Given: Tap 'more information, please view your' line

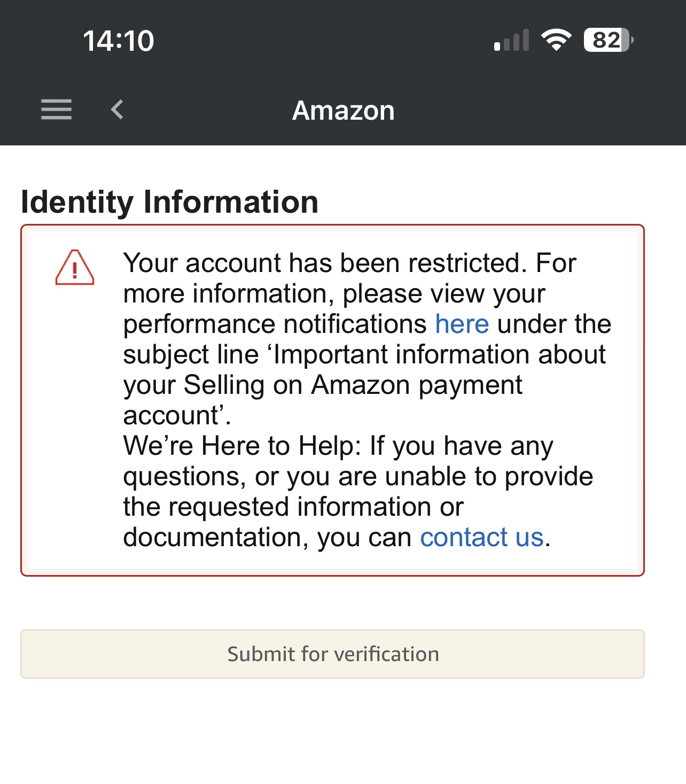Looking at the screenshot, I should click(334, 293).
